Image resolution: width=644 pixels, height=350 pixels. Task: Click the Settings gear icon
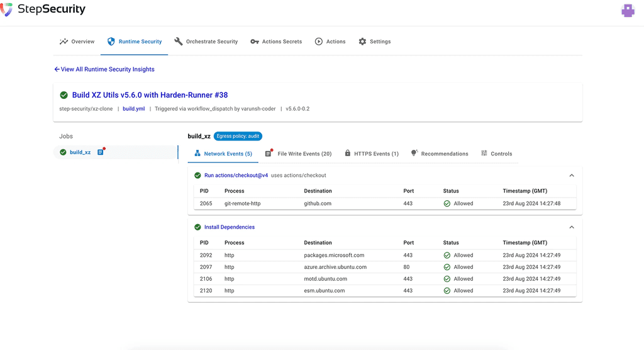(x=362, y=42)
